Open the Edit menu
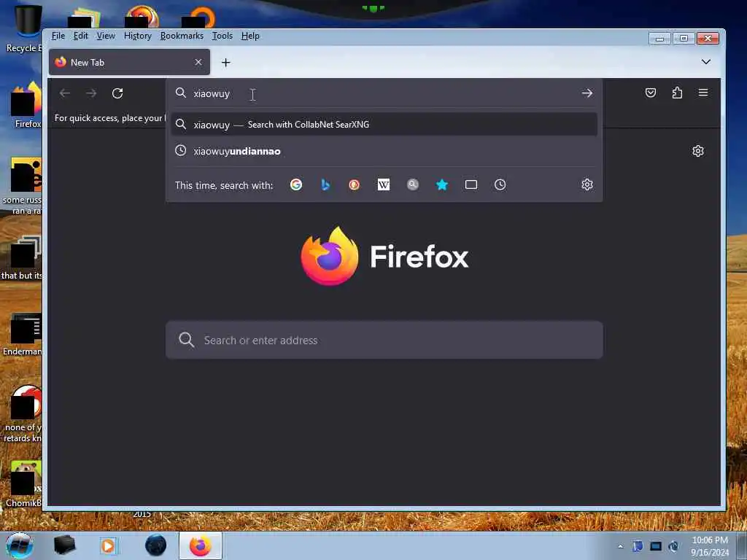The image size is (747, 560). coord(80,36)
